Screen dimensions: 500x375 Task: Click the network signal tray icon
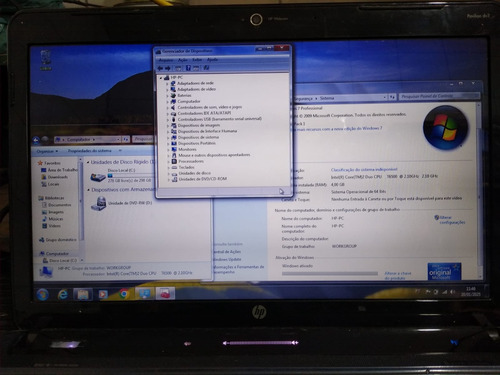[444, 292]
